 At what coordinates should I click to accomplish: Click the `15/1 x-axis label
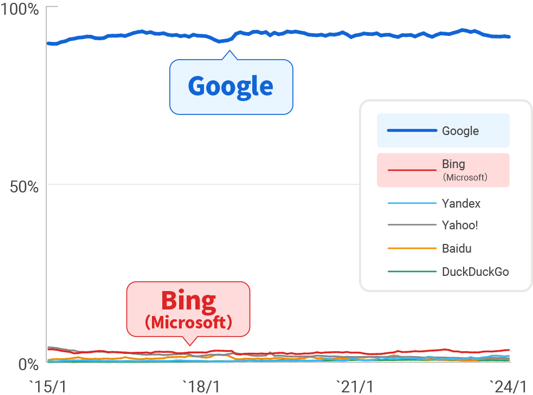(48, 387)
